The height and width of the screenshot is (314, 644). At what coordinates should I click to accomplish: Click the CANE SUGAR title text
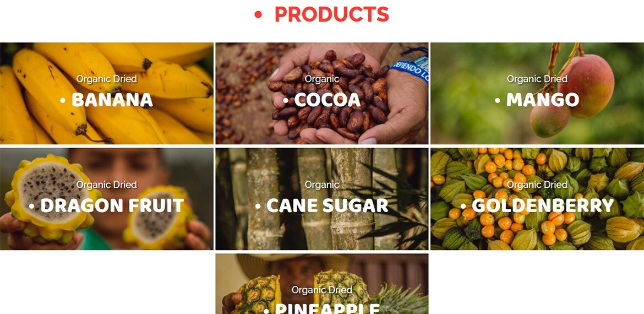328,205
